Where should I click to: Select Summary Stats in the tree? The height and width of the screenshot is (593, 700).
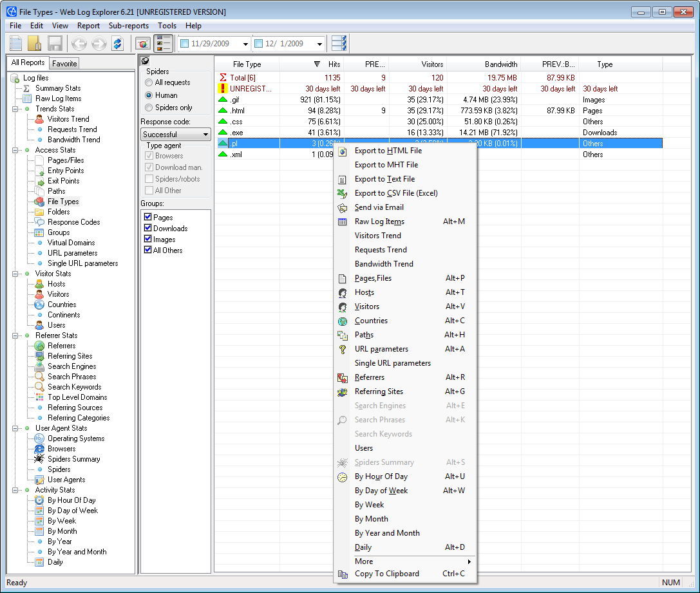click(58, 88)
